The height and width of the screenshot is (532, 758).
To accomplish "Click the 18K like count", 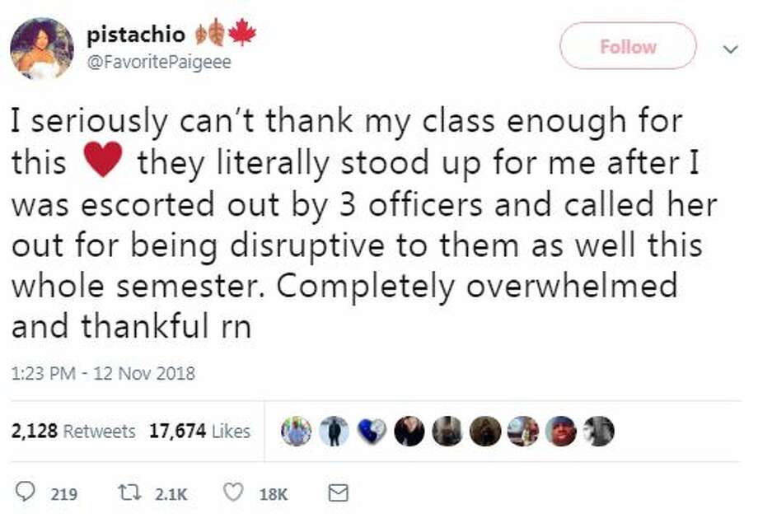I will pyautogui.click(x=274, y=494).
